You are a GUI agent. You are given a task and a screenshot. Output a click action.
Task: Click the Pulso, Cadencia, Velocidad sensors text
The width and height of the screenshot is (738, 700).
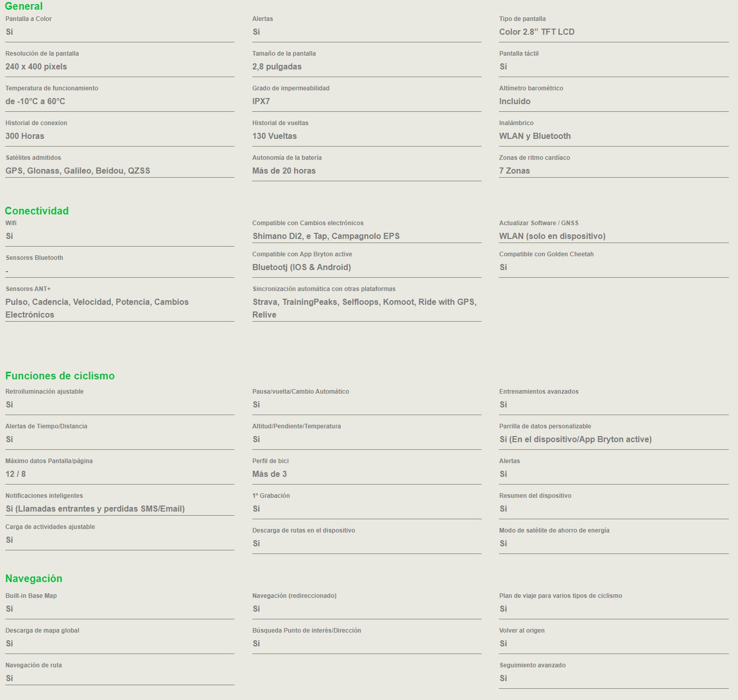point(97,302)
